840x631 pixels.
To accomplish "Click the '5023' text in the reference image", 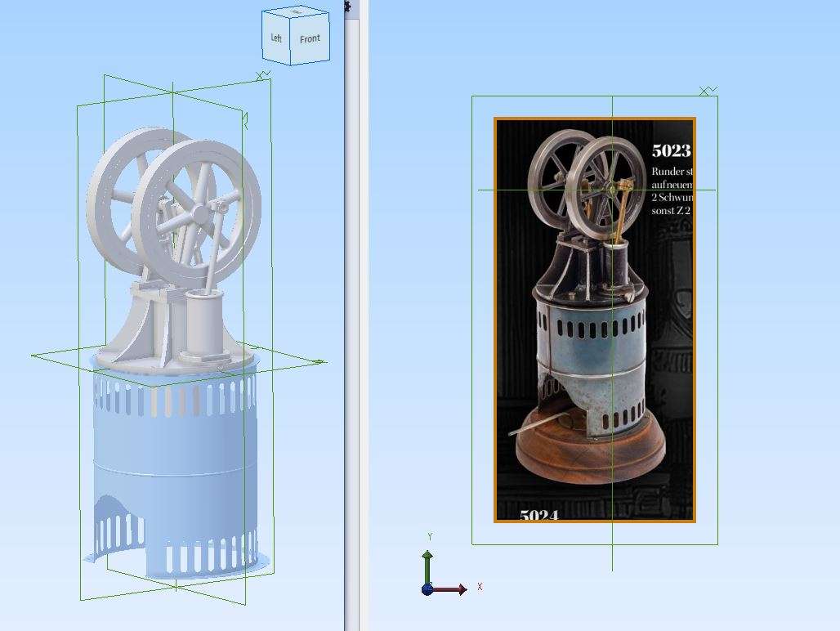I will click(671, 150).
